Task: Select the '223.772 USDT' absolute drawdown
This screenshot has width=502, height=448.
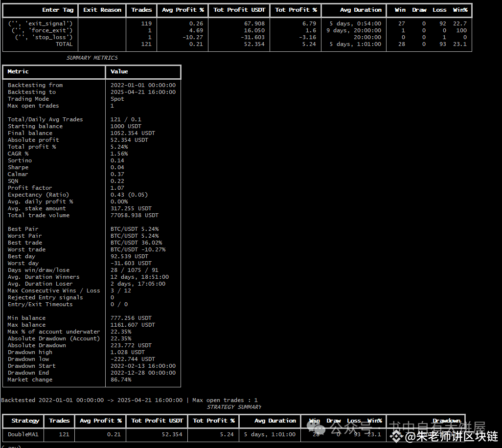Action: [131, 346]
